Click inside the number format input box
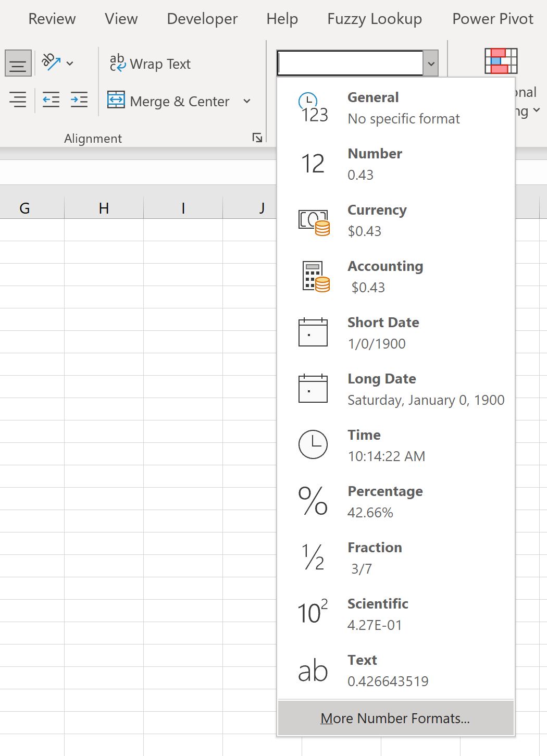 coord(350,64)
